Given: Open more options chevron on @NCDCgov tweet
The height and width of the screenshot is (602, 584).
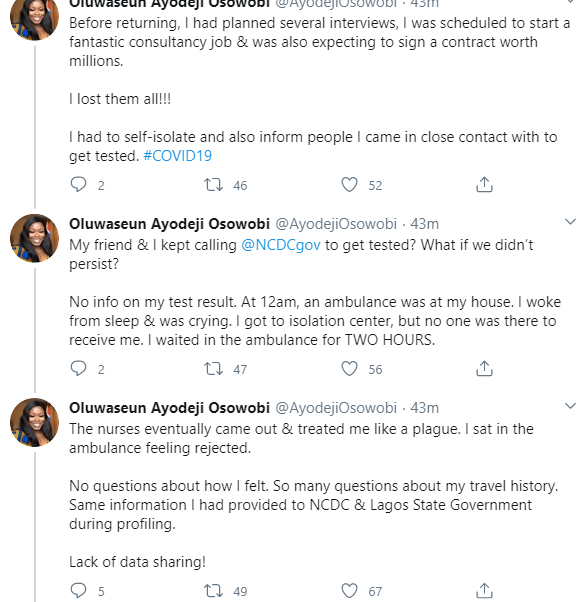Looking at the screenshot, I should coord(570,222).
